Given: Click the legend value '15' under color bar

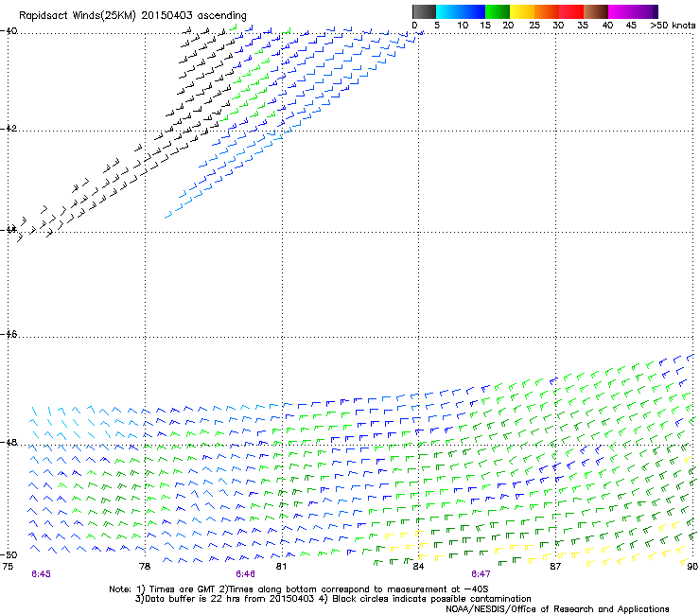Looking at the screenshot, I should point(485,26).
